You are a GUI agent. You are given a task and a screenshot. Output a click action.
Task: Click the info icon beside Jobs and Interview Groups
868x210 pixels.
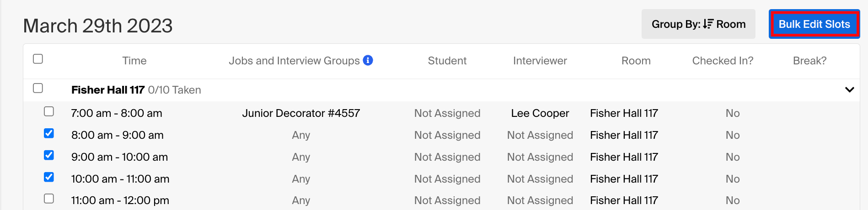[368, 60]
